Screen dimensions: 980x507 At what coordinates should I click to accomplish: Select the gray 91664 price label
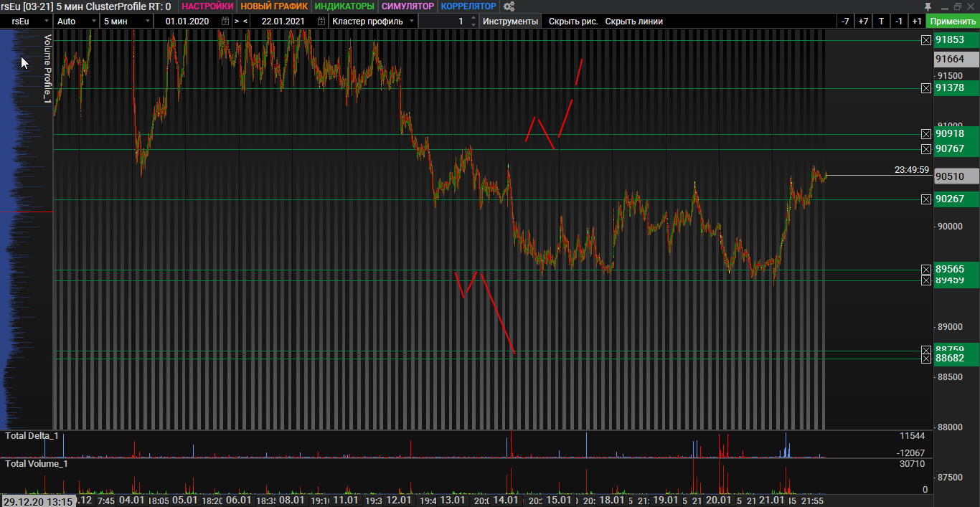[x=956, y=60]
